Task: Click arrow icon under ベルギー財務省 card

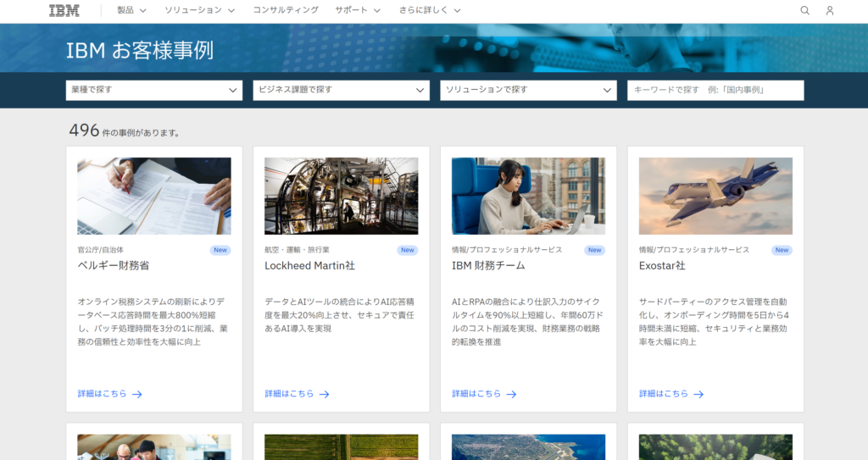Action: tap(137, 394)
